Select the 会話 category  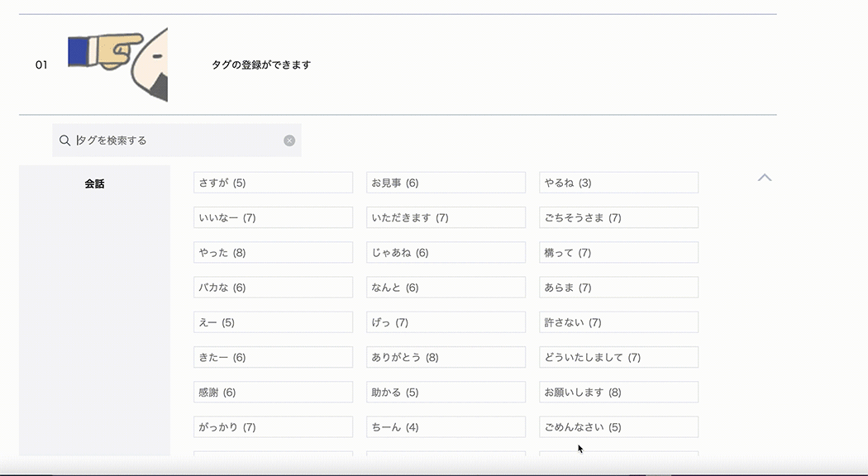(x=95, y=183)
